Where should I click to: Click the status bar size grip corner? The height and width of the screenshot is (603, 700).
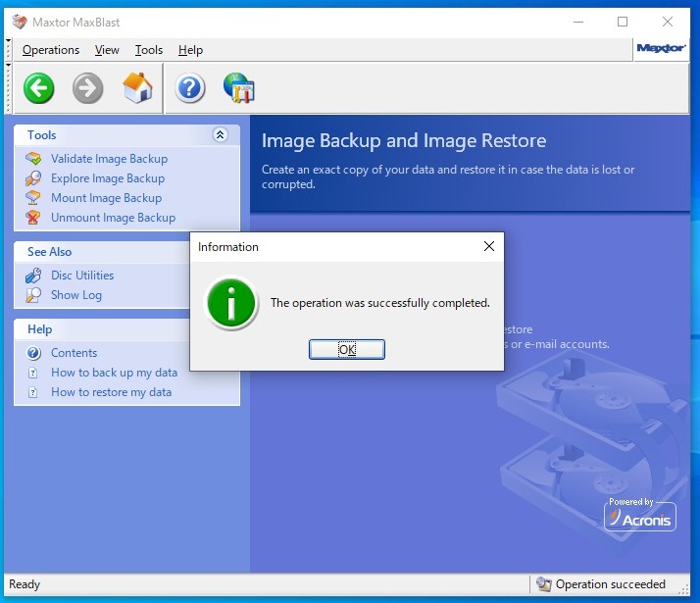point(684,589)
